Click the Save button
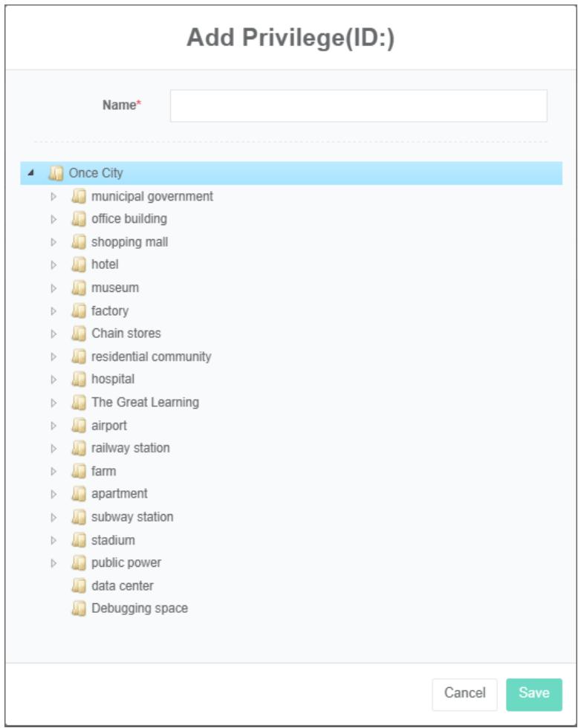The width and height of the screenshot is (578, 728). pos(533,694)
